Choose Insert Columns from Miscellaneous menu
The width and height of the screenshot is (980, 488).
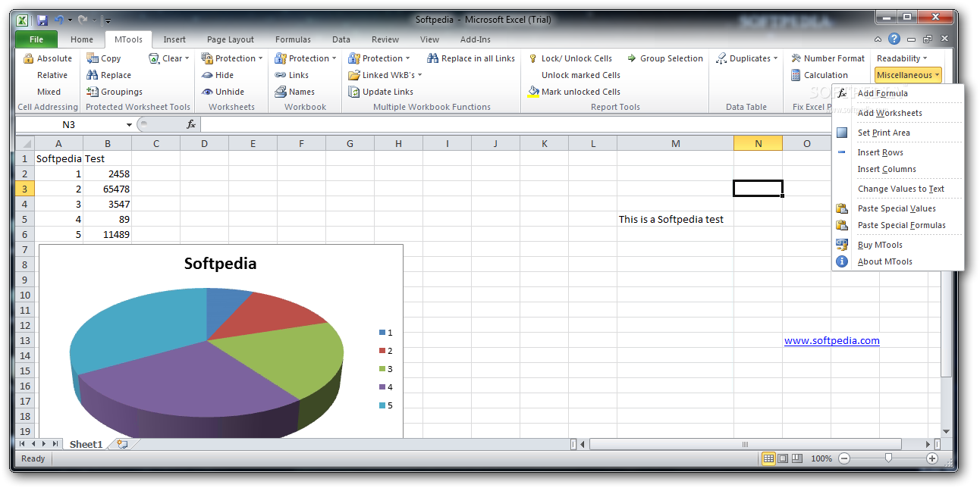pos(898,169)
